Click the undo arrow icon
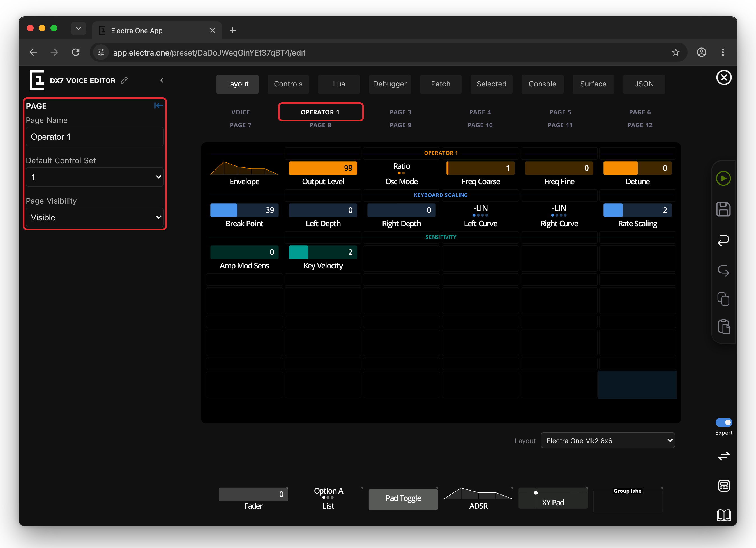Image resolution: width=756 pixels, height=548 pixels. tap(723, 240)
